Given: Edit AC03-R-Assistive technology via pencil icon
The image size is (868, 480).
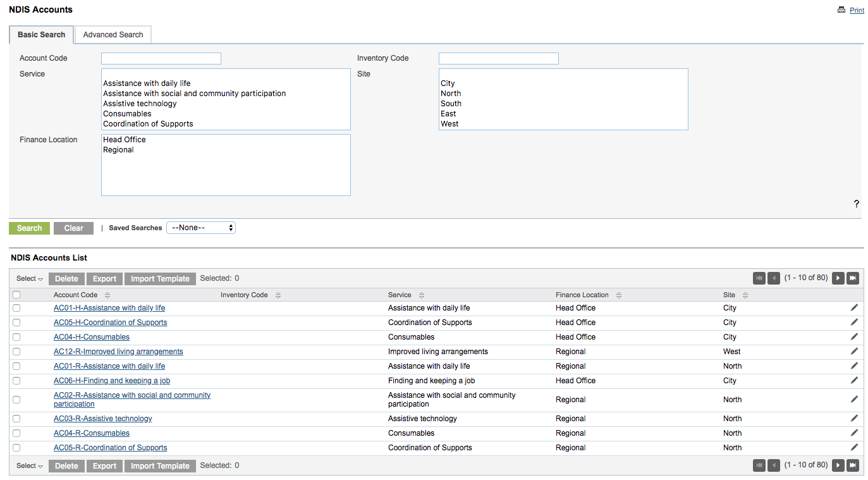Looking at the screenshot, I should point(854,418).
